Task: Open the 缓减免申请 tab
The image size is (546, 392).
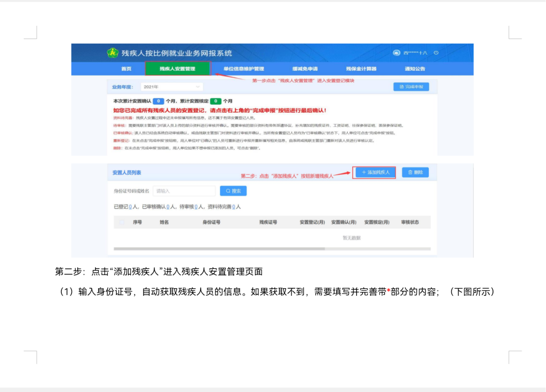Action: (x=305, y=69)
